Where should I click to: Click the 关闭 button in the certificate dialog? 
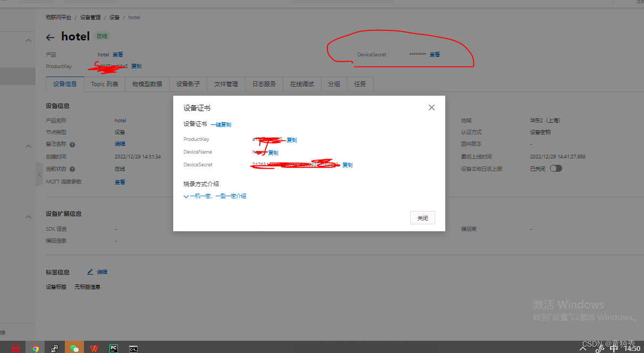point(422,217)
